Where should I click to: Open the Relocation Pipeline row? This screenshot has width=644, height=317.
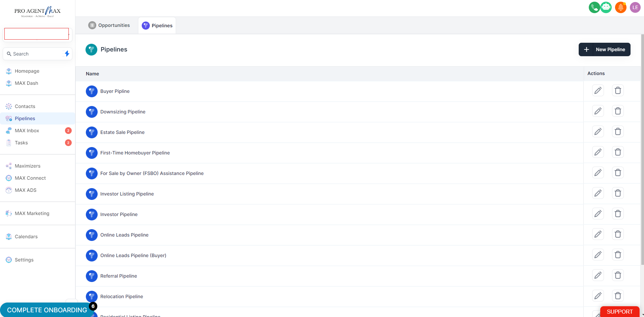[330, 296]
